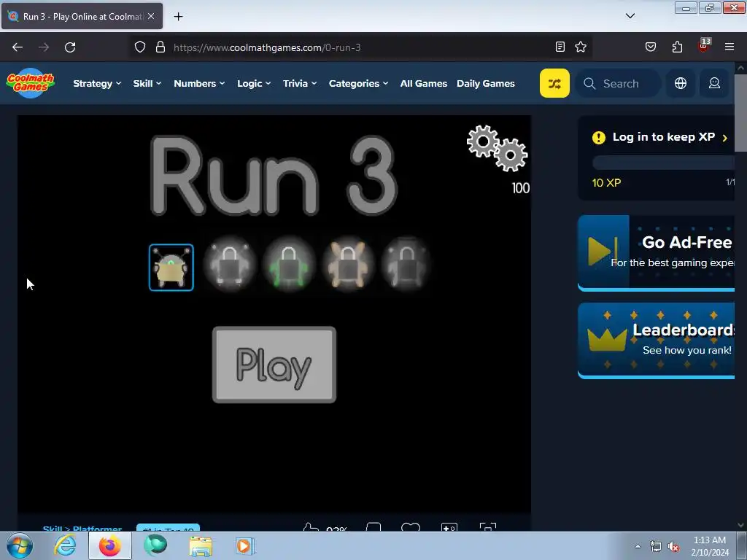
Task: Expand the Trivia games menu
Action: coord(300,83)
